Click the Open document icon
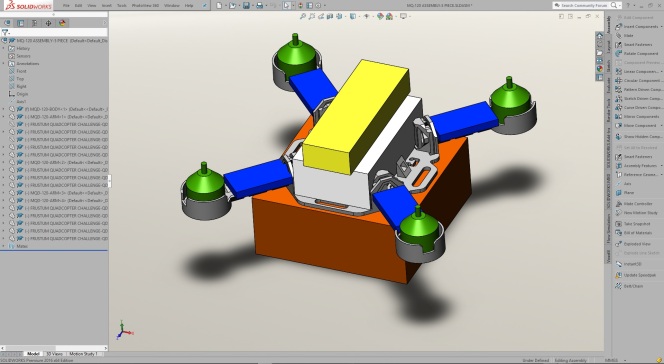Image resolution: width=664 pixels, height=364 pixels. (x=232, y=6)
